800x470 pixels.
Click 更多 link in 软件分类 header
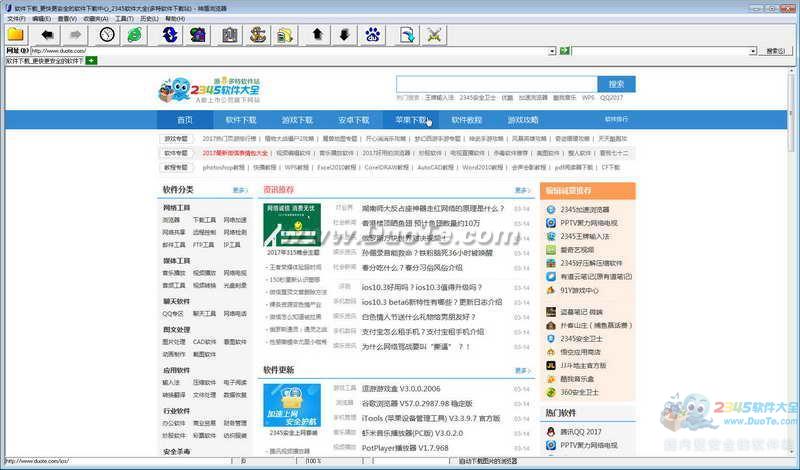click(240, 190)
